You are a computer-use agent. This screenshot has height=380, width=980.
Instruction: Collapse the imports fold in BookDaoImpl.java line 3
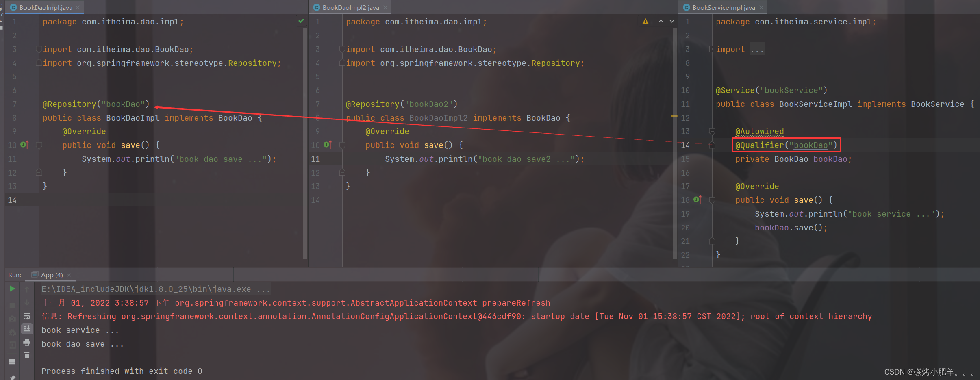pyautogui.click(x=39, y=49)
